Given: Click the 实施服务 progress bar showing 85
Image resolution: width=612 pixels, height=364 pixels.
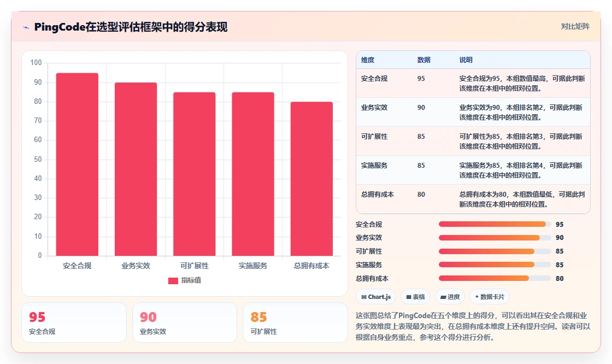Looking at the screenshot, I should pos(495,265).
